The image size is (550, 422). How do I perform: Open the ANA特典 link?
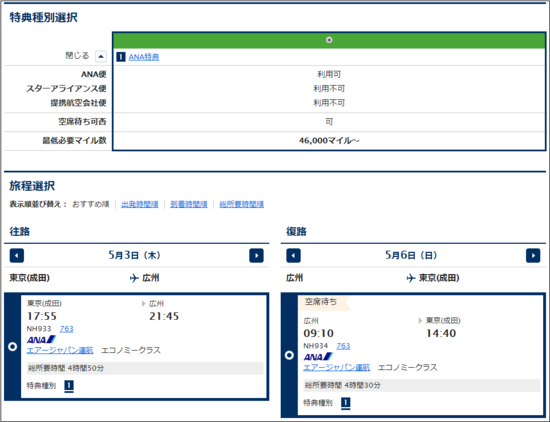(144, 57)
